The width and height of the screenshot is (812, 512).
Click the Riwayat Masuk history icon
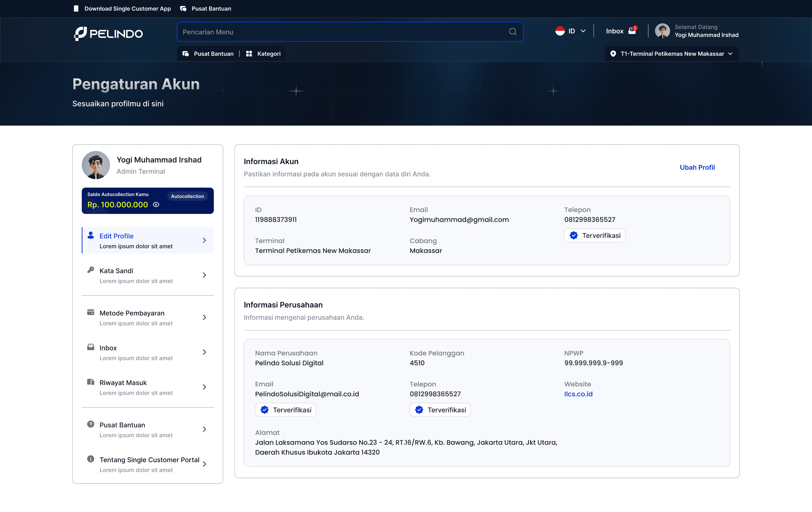pos(91,382)
